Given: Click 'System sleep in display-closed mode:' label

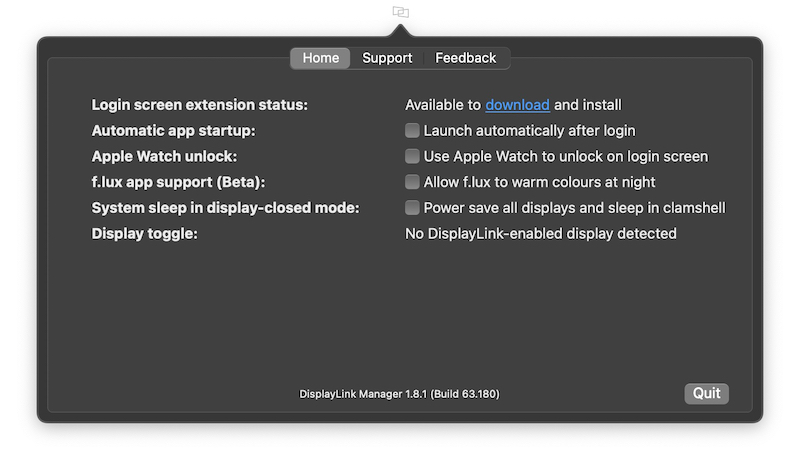Looking at the screenshot, I should point(226,208).
